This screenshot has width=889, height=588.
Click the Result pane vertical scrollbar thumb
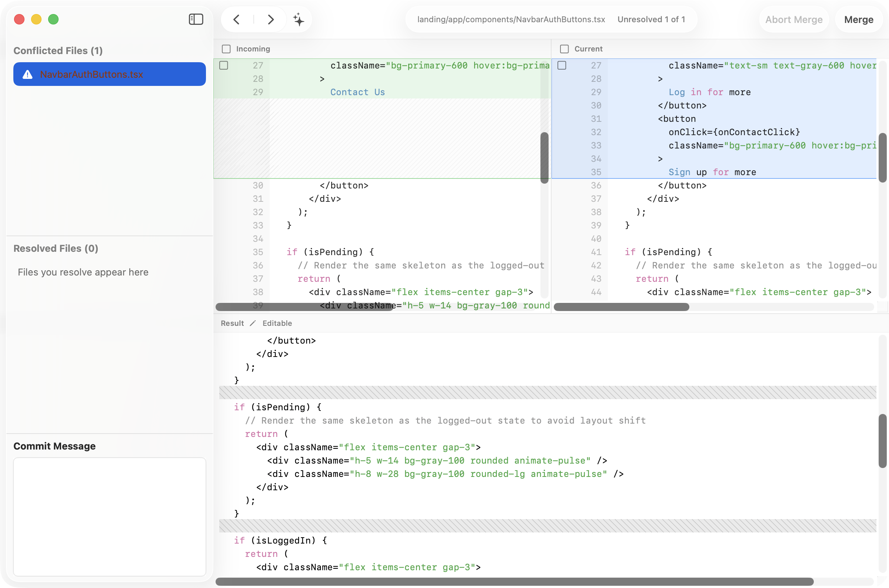[882, 441]
